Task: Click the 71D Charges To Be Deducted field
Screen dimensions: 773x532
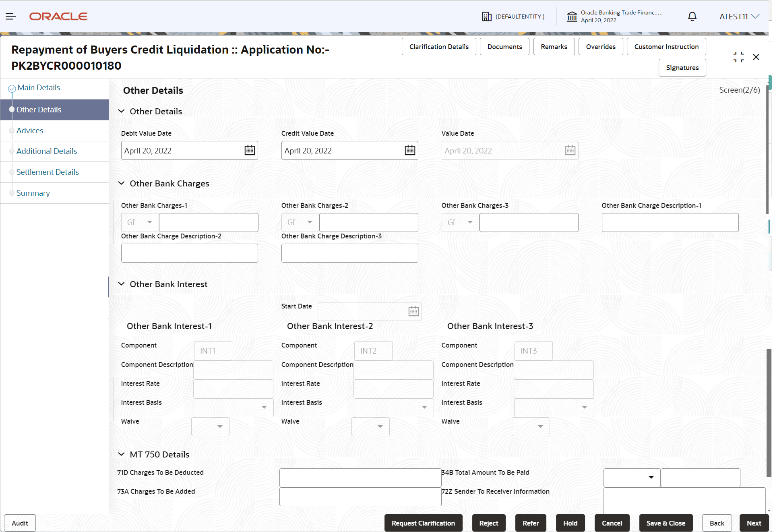Action: 360,478
